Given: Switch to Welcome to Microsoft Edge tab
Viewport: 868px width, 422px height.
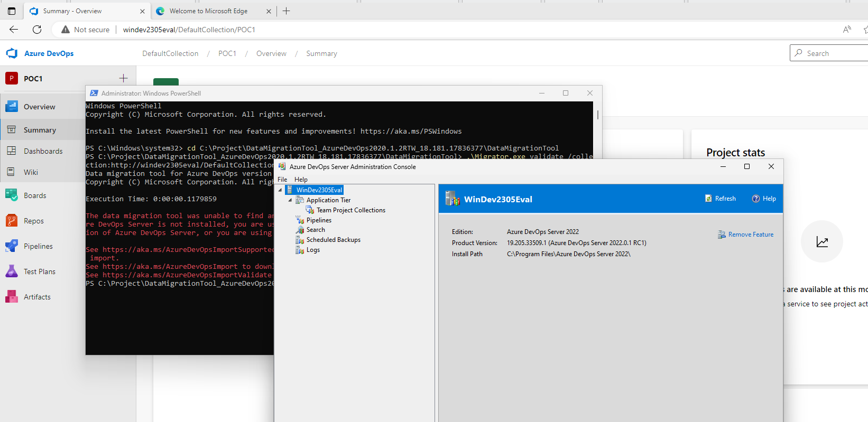Looking at the screenshot, I should (214, 11).
